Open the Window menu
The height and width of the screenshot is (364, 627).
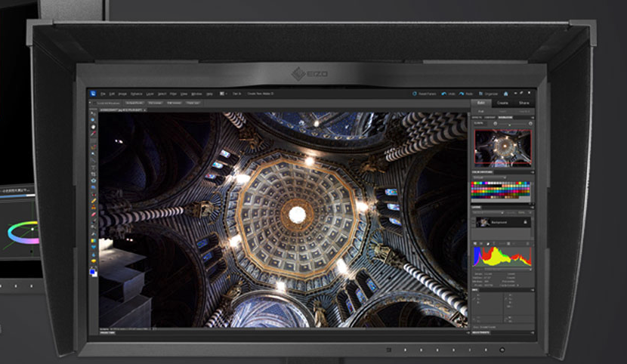click(x=196, y=94)
